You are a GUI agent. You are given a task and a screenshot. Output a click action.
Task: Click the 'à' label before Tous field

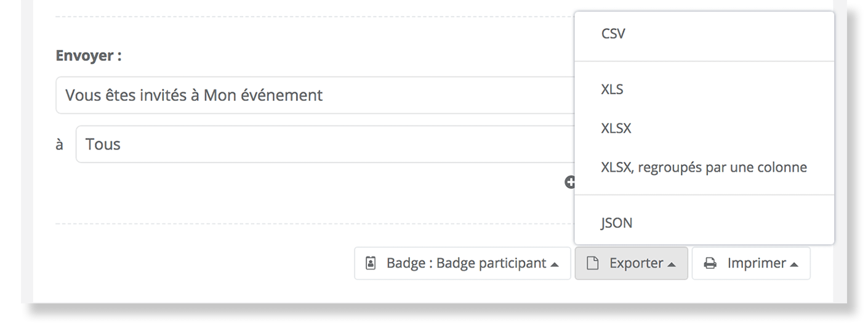60,145
